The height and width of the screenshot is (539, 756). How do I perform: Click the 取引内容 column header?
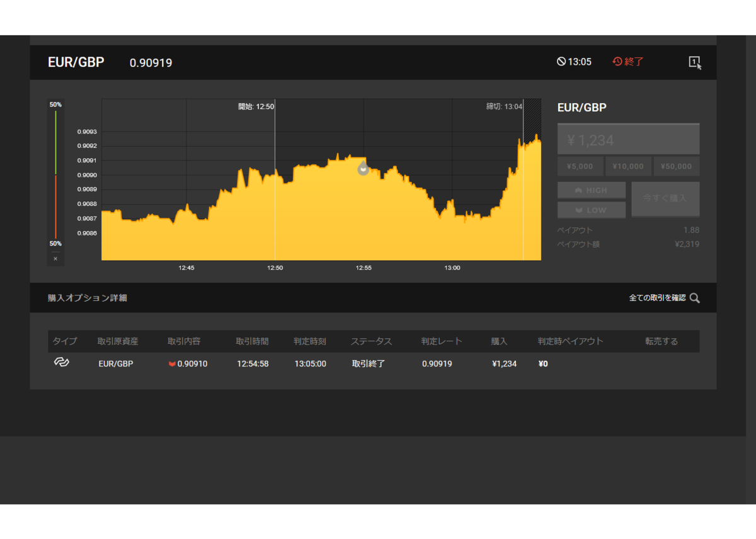point(184,341)
